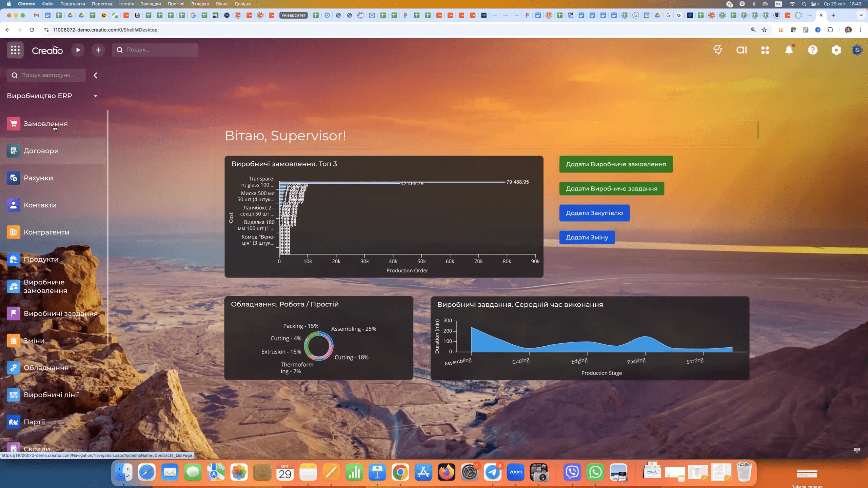Viewport: 868px width, 488px height.
Task: Open system designer gear icon
Action: pyautogui.click(x=836, y=50)
